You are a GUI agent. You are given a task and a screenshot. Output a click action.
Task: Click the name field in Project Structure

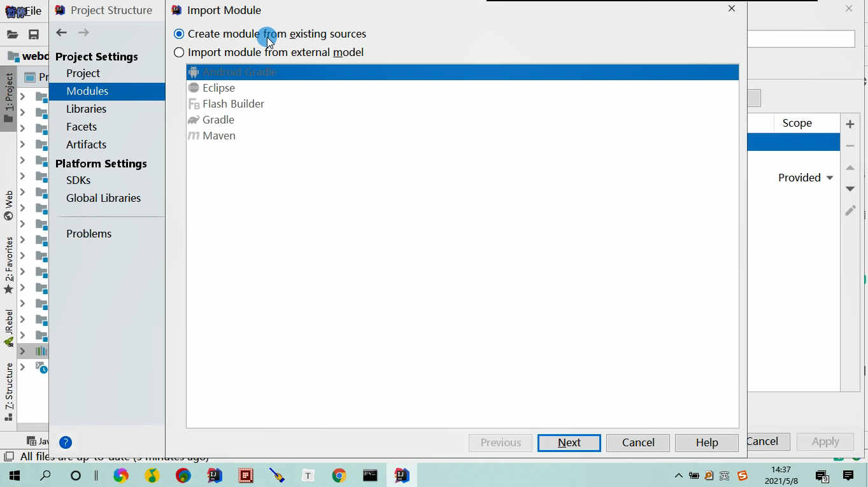click(x=801, y=39)
